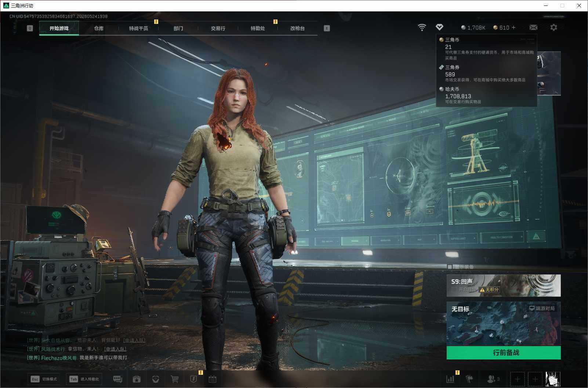Switch to the 特勤处 tab
Viewport: 588px width, 388px height.
point(258,28)
